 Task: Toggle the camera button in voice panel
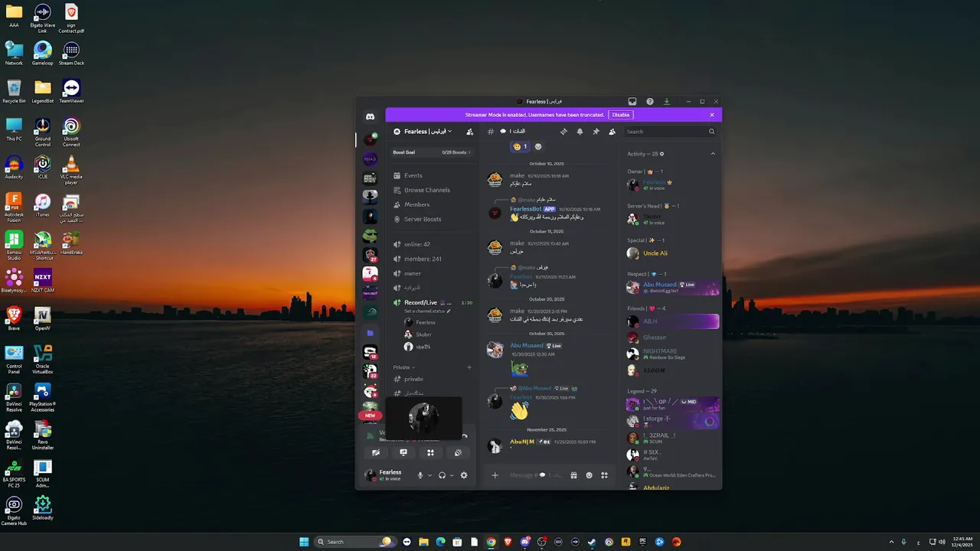pyautogui.click(x=376, y=452)
